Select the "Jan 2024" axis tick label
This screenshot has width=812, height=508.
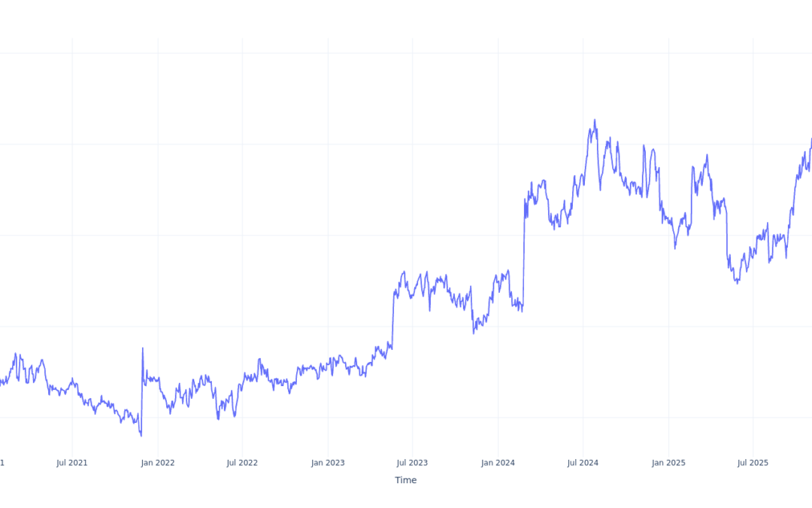(498, 463)
